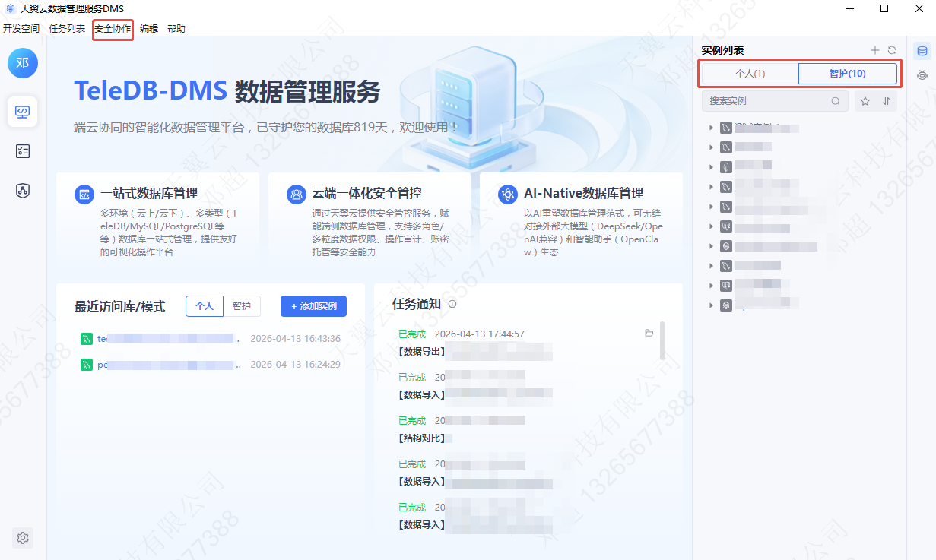
Task: Open the user avatar labeled 邓
Action: 23,63
